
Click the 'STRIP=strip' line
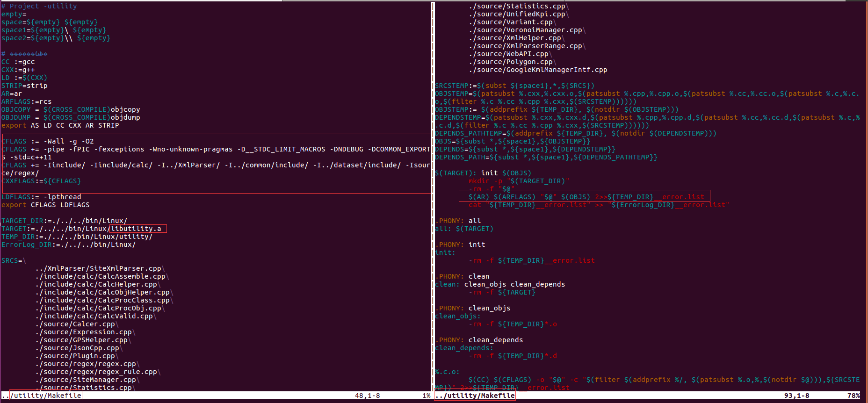tap(24, 86)
